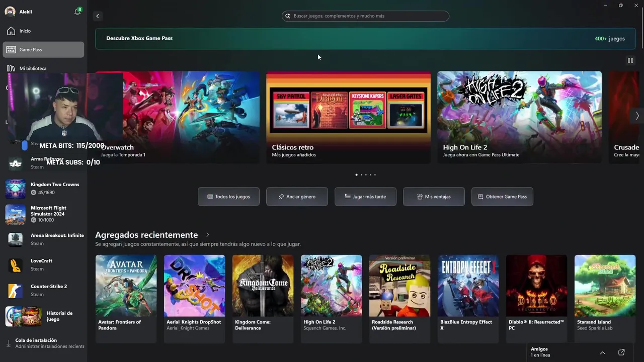Screen dimensions: 644x362
Task: Open Clásicos retro featured banner
Action: point(348,117)
